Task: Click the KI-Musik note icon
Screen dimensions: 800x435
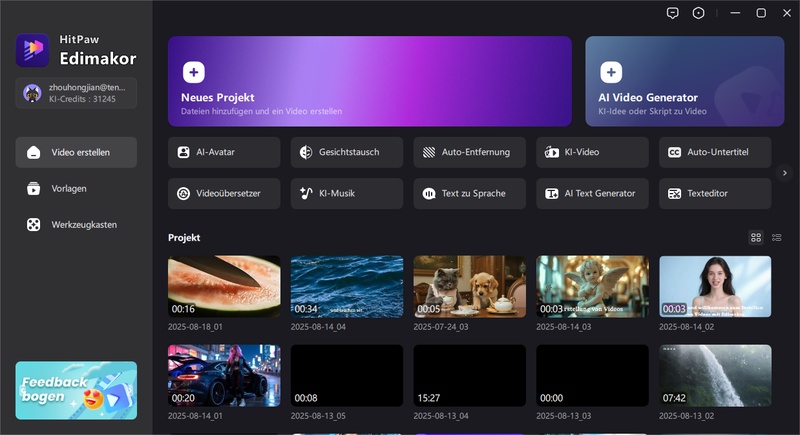Action: point(306,193)
